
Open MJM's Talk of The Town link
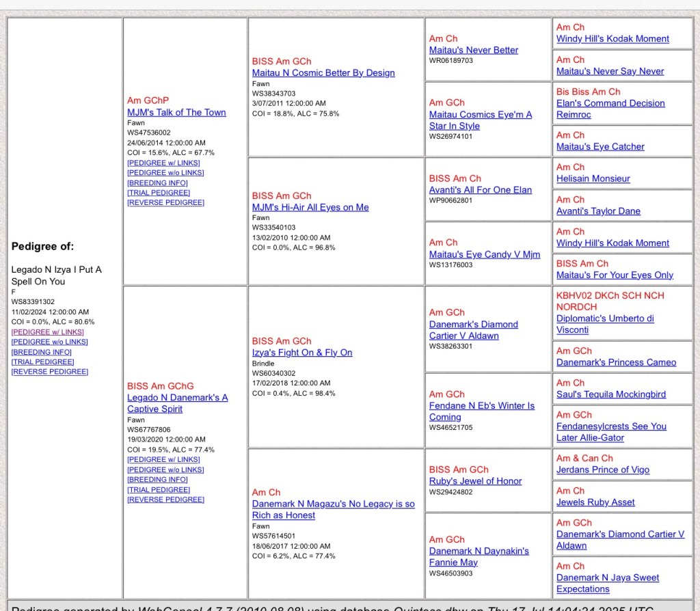[176, 112]
